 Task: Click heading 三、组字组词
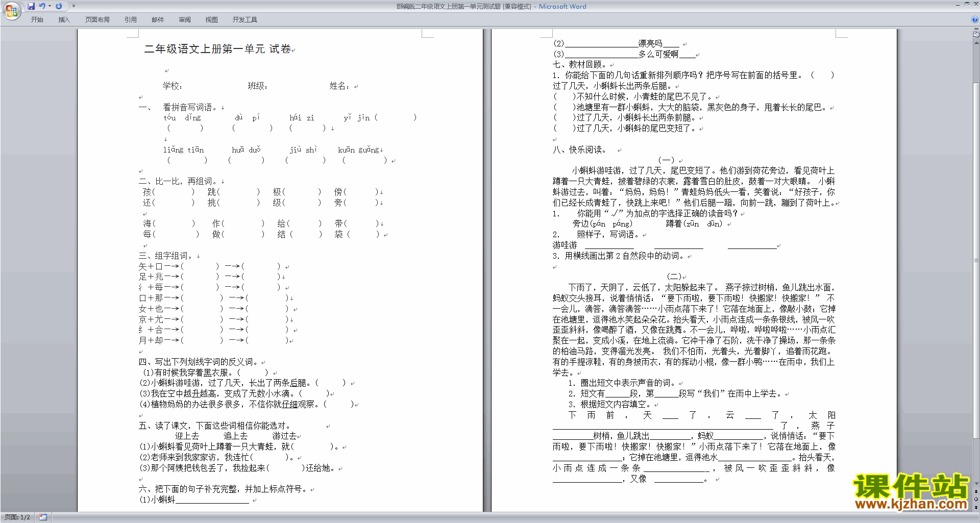click(x=166, y=256)
